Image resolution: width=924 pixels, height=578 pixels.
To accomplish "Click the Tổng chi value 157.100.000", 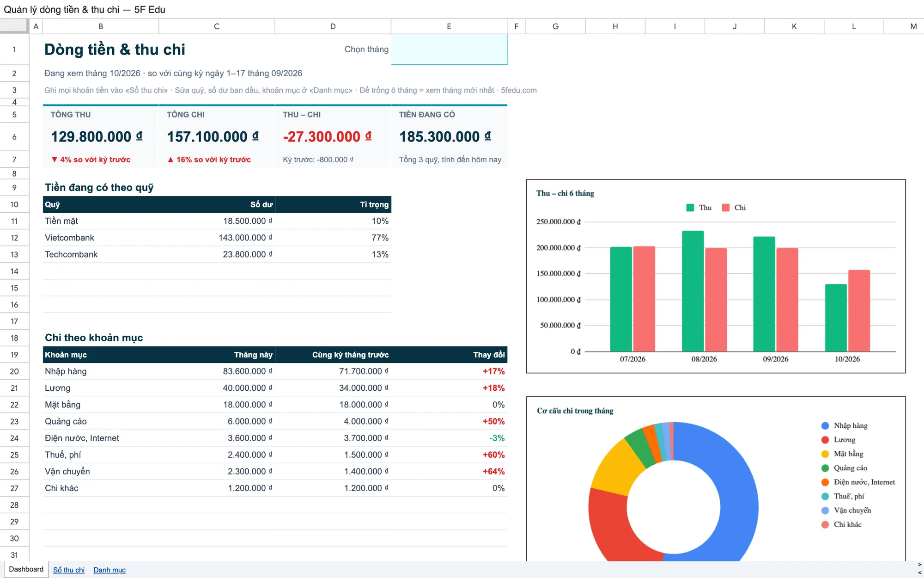I will pyautogui.click(x=213, y=136).
